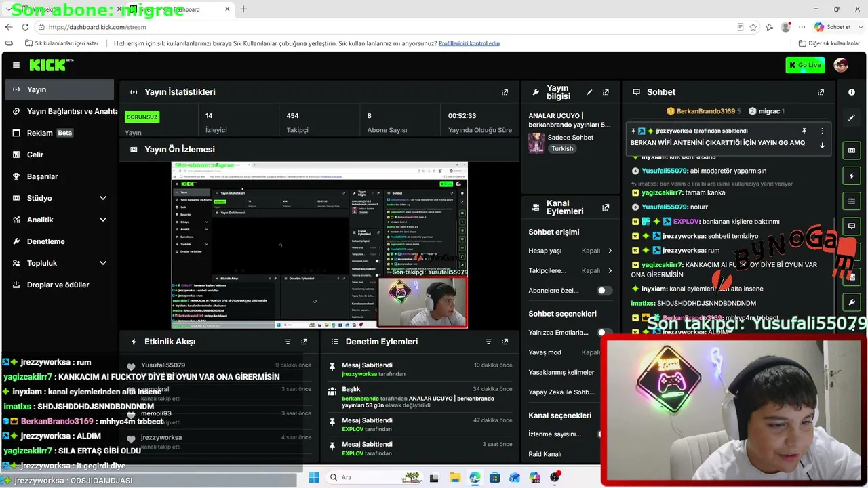Screen dimensions: 868x488
Task: Click the Yayın Ön İzlemesi video preview
Action: 319,245
